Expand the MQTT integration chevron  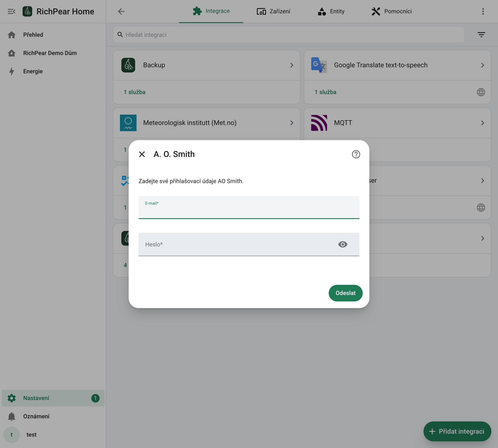(x=482, y=123)
